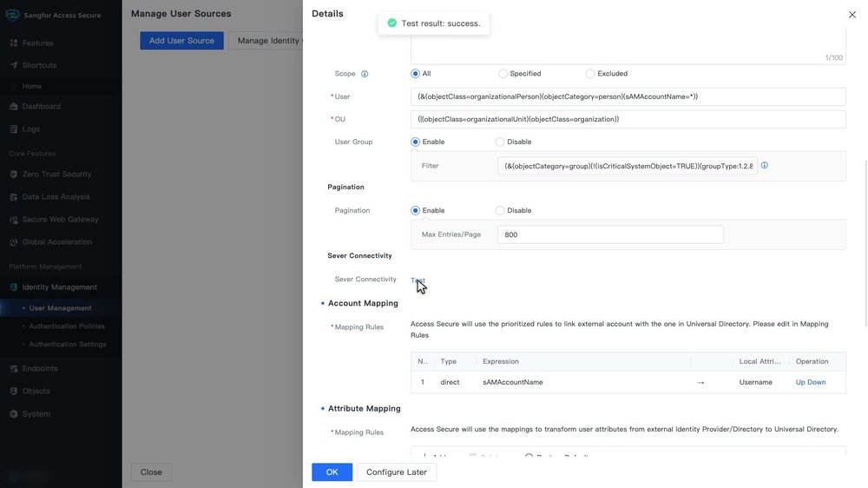This screenshot has height=488, width=868.
Task: Click OK to save details
Action: tap(332, 472)
